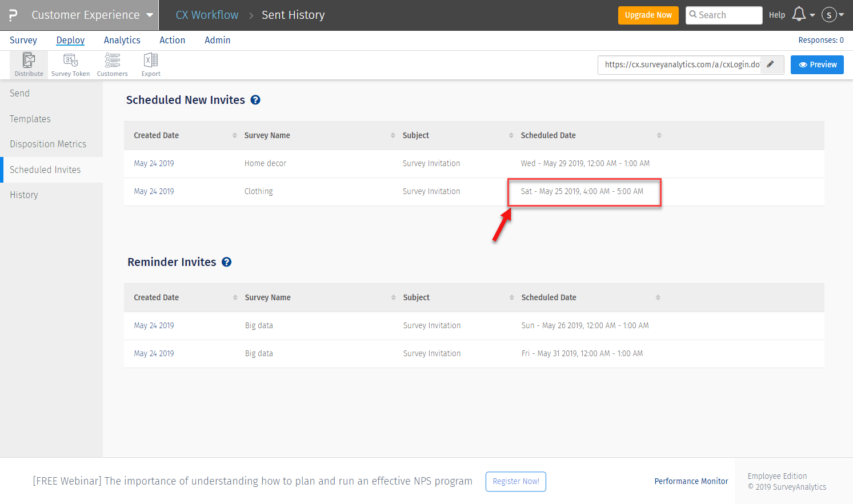The width and height of the screenshot is (853, 504).
Task: Sort Scheduled New Invites by Created Date
Action: (x=234, y=135)
